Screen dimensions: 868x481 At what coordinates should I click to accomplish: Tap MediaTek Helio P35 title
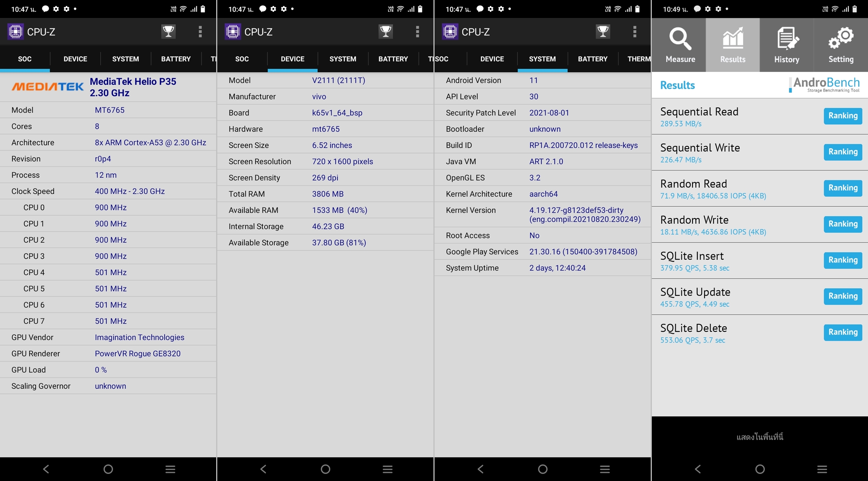133,87
